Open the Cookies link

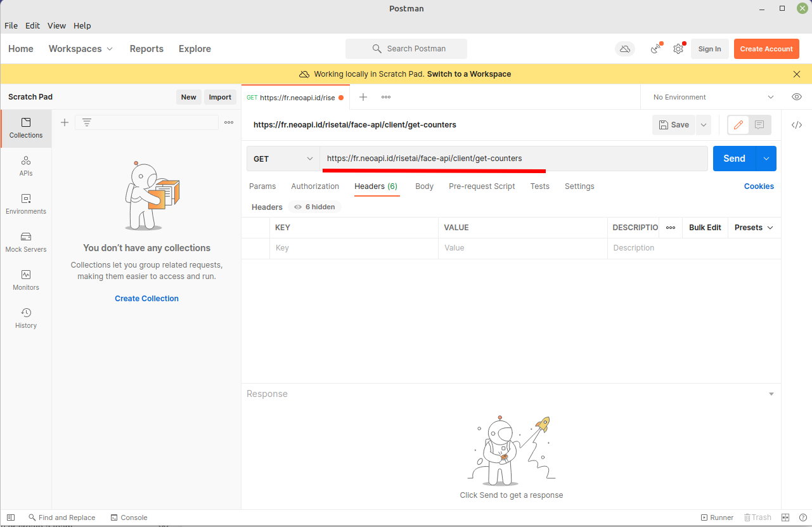759,186
